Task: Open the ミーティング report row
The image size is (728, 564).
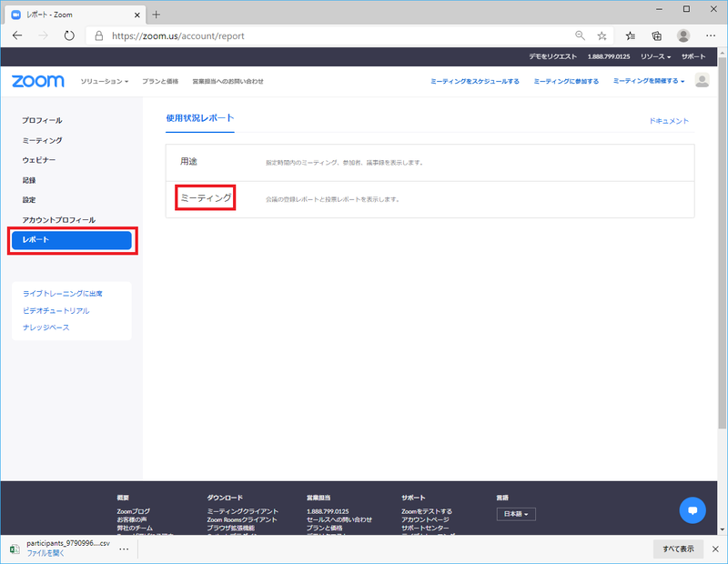Action: click(x=206, y=198)
